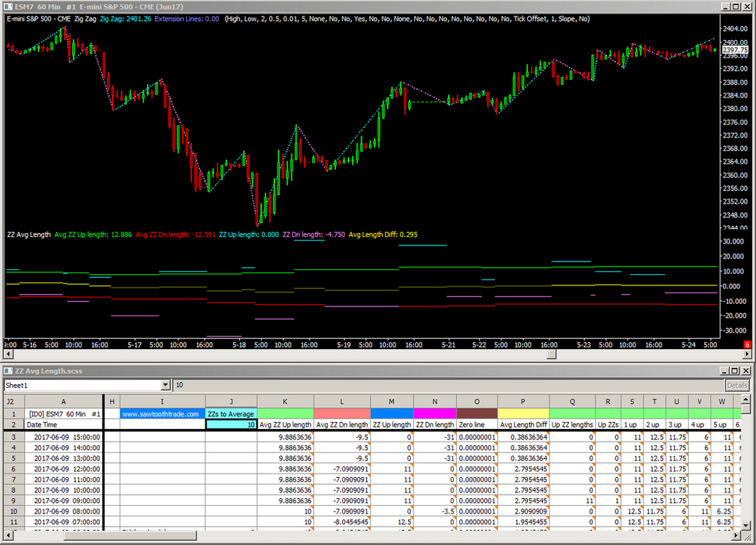
Task: Maximize the ESM7 60 Min chart window
Action: coord(734,6)
